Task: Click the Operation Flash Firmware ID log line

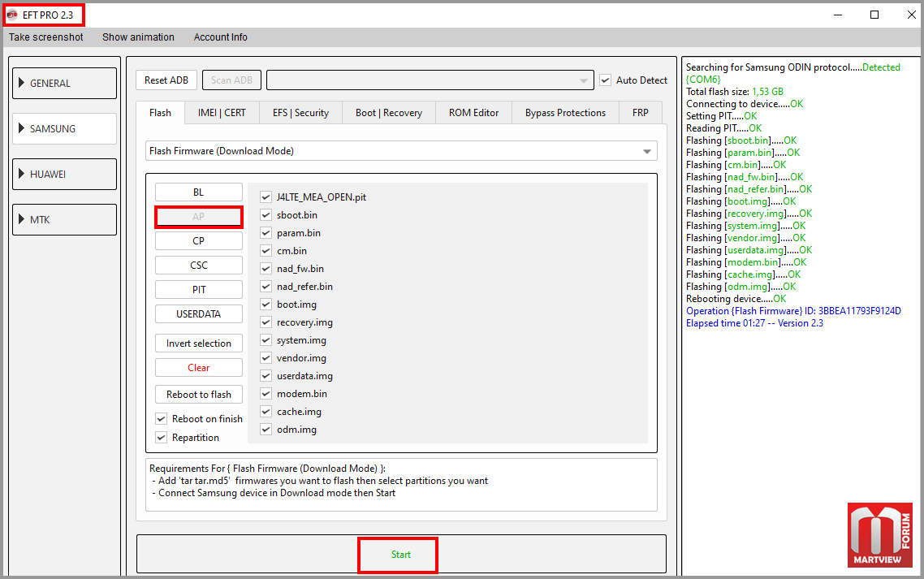Action: pyautogui.click(x=793, y=311)
